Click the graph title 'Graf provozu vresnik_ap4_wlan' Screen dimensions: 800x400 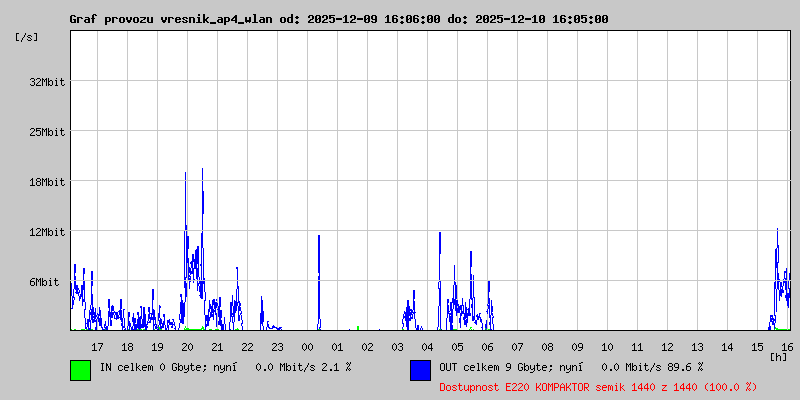172,19
